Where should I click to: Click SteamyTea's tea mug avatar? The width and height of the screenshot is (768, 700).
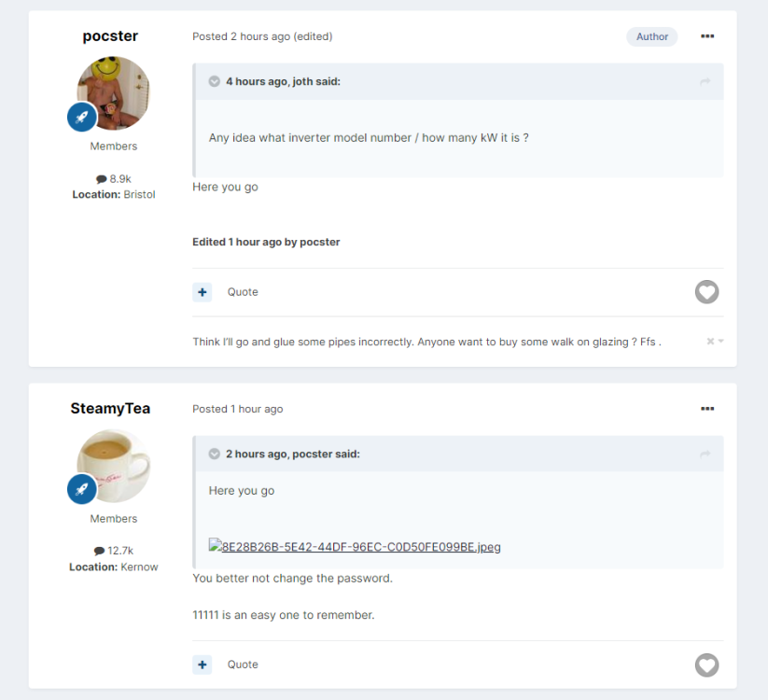[113, 466]
